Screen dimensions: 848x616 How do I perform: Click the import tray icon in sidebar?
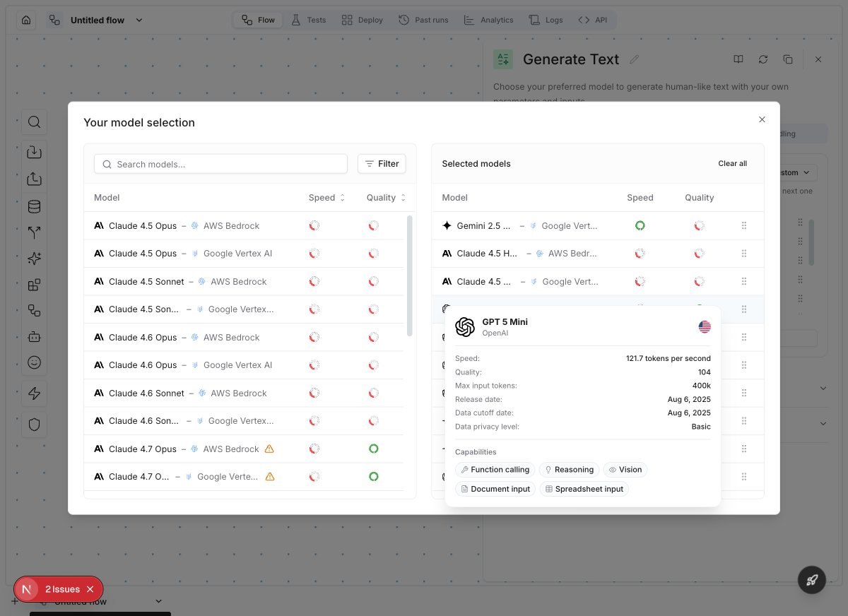(x=34, y=152)
